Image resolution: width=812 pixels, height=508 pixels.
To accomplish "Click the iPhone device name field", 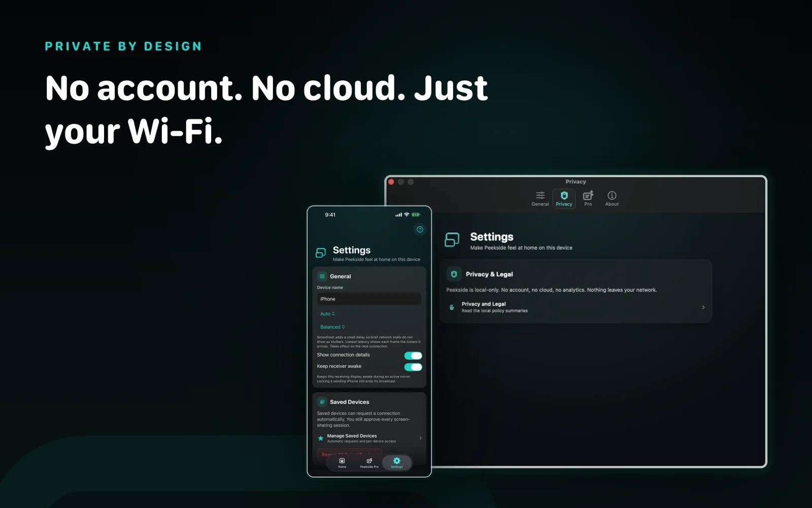I will click(369, 299).
